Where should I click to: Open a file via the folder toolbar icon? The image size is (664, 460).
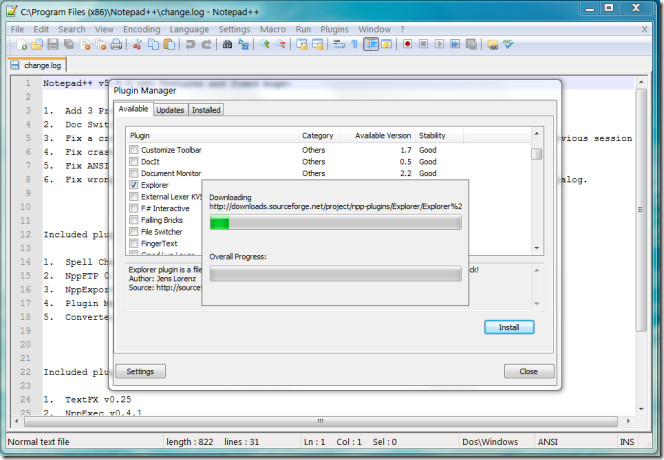[37, 44]
